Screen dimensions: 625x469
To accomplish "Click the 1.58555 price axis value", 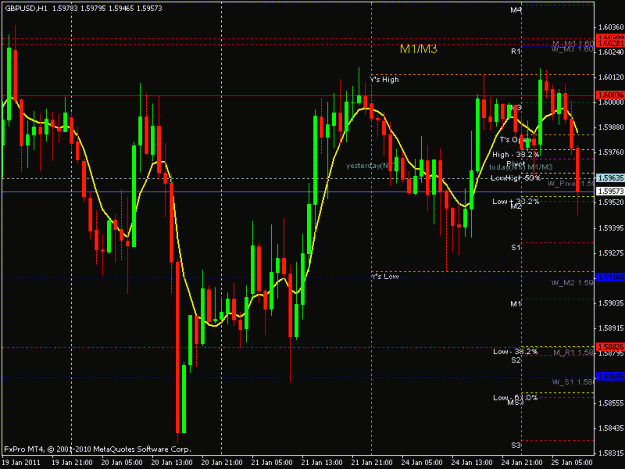I will click(611, 403).
